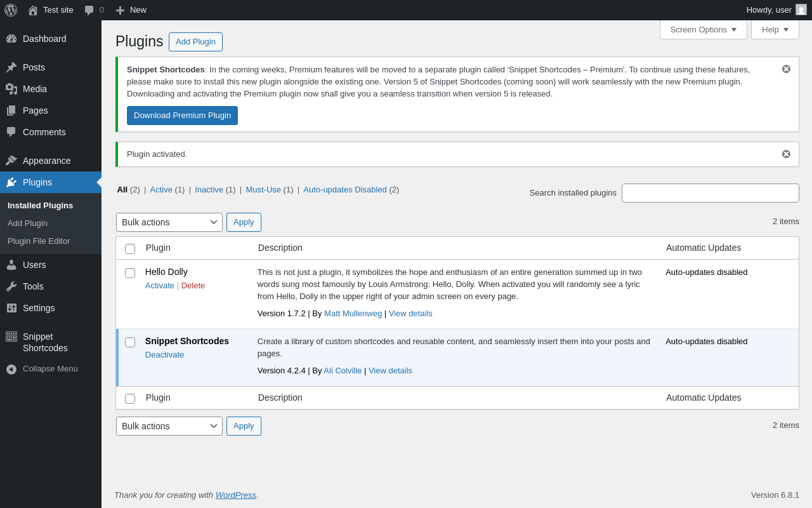The height and width of the screenshot is (508, 812).
Task: Click the Snippet Shortcodes plugin name in table
Action: 187,342
